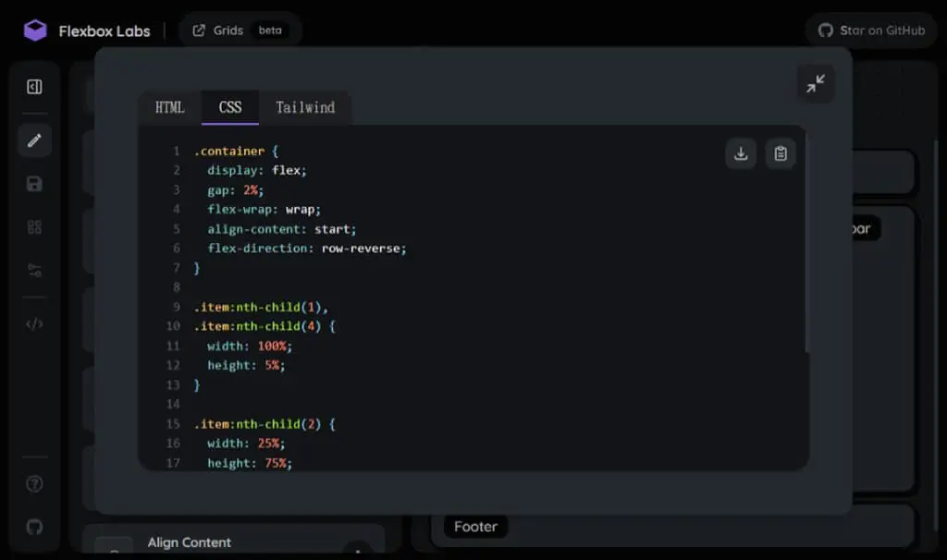The image size is (947, 560).
Task: Click the Footer item label
Action: [x=475, y=527]
